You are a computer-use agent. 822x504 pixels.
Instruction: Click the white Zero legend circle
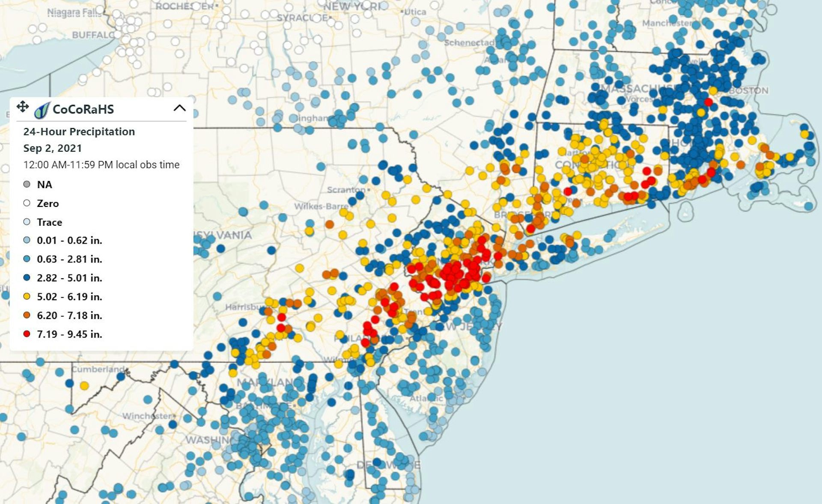tap(27, 203)
